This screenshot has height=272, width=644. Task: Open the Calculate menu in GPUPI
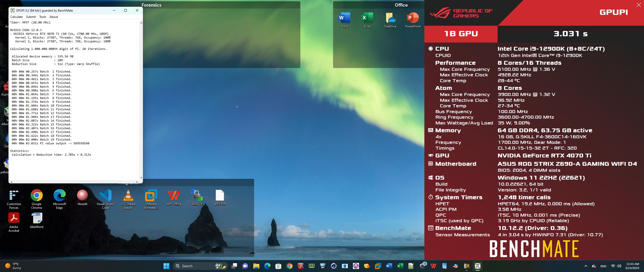[x=16, y=17]
